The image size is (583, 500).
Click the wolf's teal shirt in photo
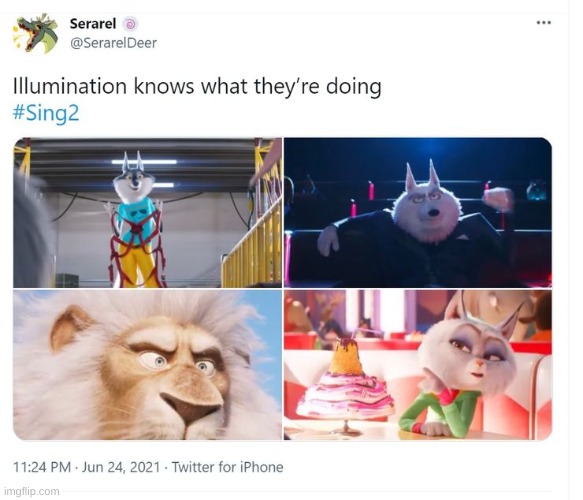tap(136, 219)
